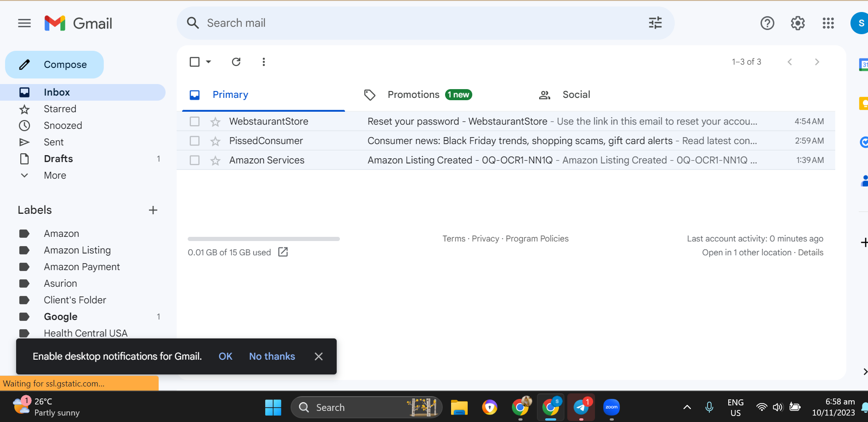The image size is (868, 422).
Task: Open the Support help icon
Action: pos(767,23)
